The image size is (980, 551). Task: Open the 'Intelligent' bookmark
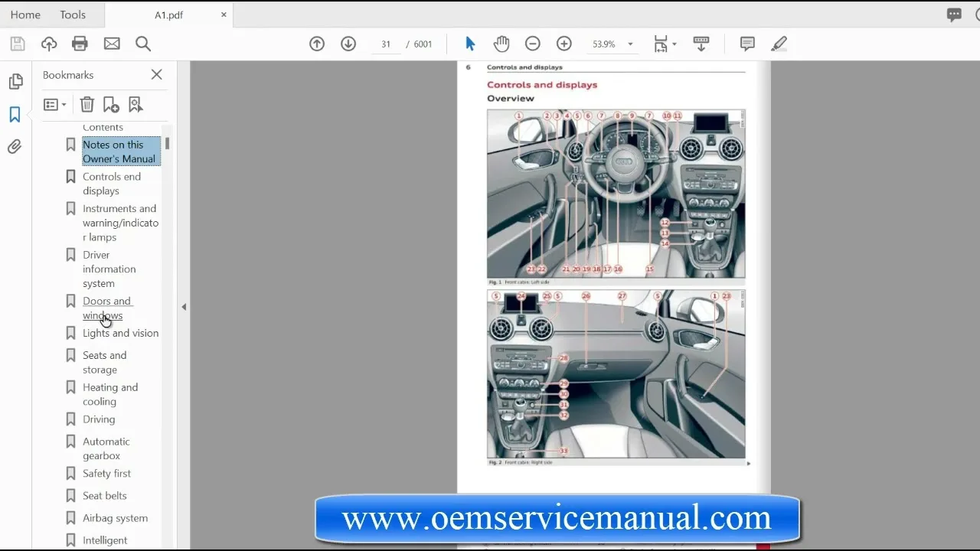(105, 540)
